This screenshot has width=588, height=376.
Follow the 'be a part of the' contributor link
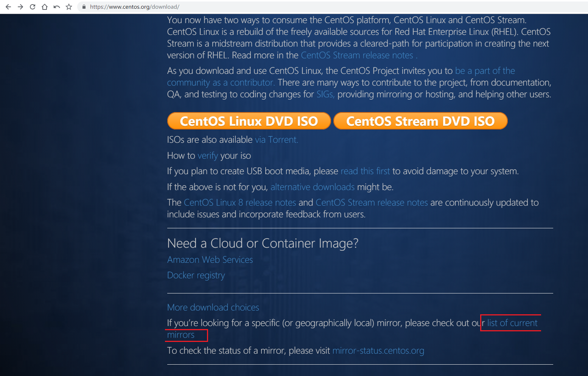tap(485, 71)
